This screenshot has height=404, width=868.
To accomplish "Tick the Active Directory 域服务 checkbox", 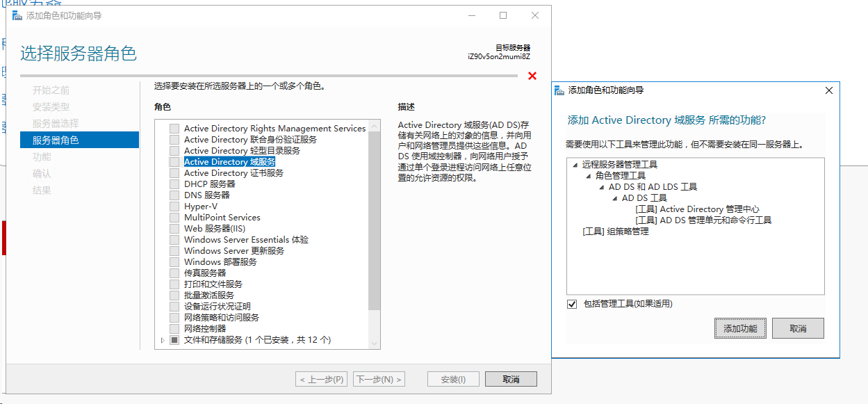I will (x=174, y=162).
